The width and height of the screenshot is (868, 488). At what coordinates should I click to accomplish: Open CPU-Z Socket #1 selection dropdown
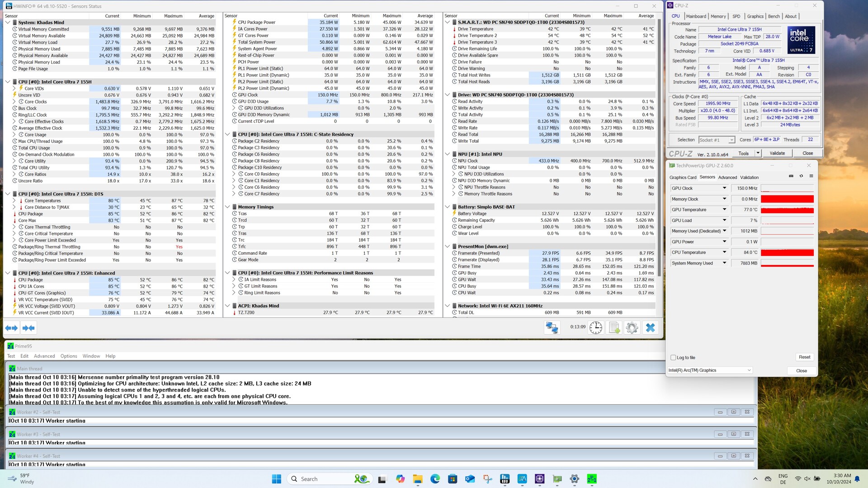(717, 140)
